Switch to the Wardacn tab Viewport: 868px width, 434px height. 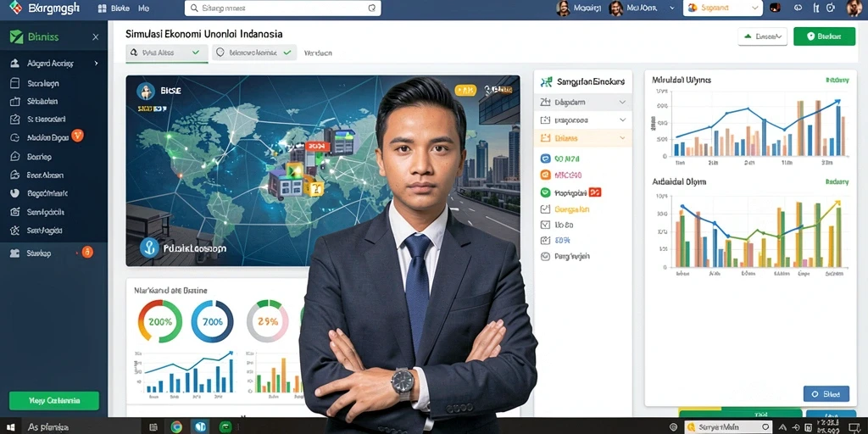pyautogui.click(x=318, y=53)
